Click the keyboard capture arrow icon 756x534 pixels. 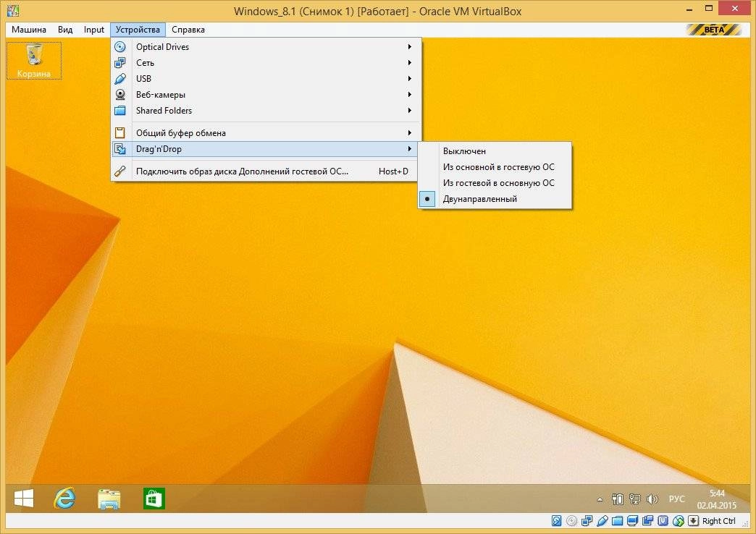click(x=693, y=520)
